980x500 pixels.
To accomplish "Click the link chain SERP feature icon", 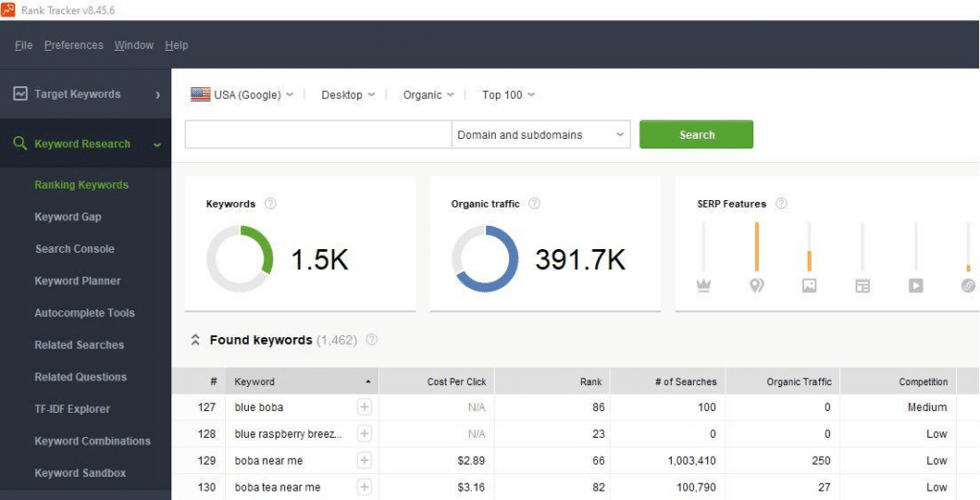I will point(969,286).
